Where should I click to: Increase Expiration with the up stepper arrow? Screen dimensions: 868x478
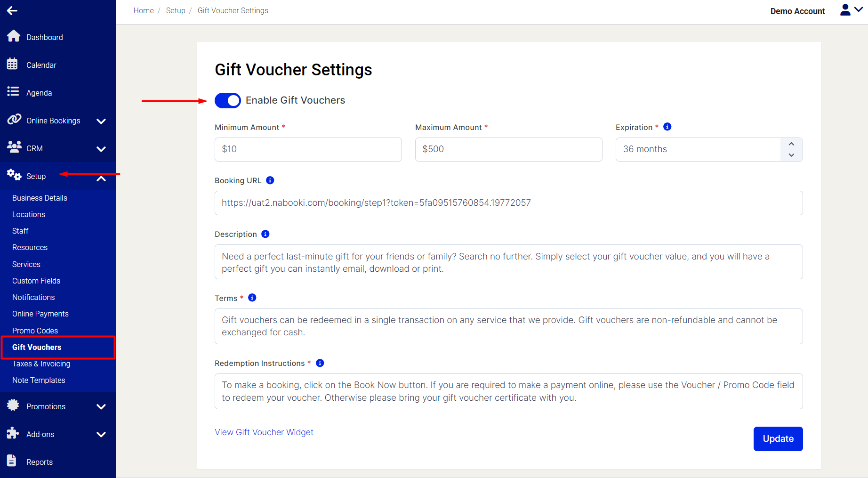[x=791, y=144]
